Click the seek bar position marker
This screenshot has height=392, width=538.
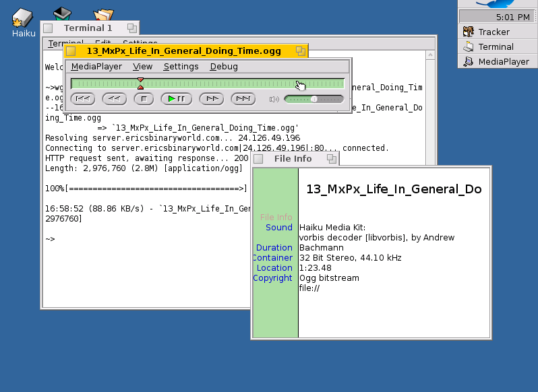click(x=140, y=84)
